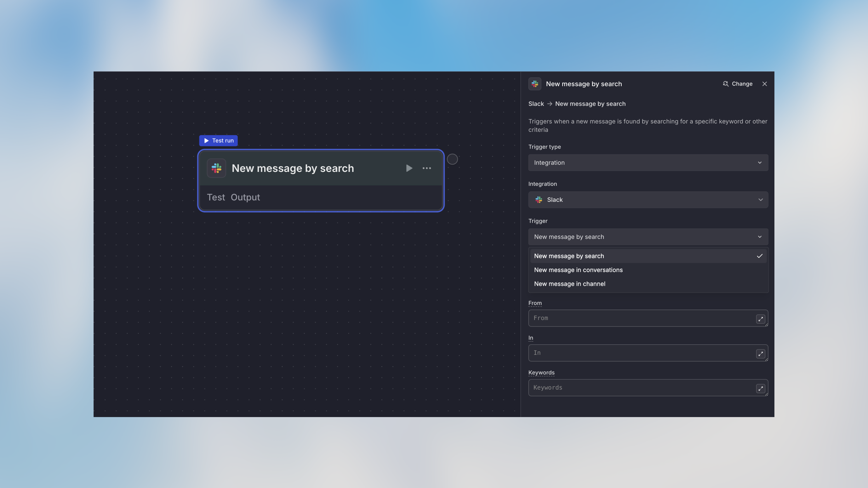Click the play icon on the node
The height and width of the screenshot is (488, 868).
[409, 168]
